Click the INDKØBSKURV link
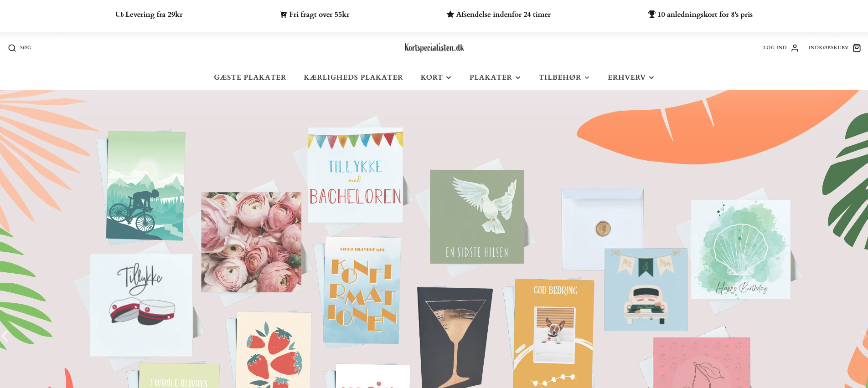Image resolution: width=868 pixels, height=388 pixels. pos(828,48)
